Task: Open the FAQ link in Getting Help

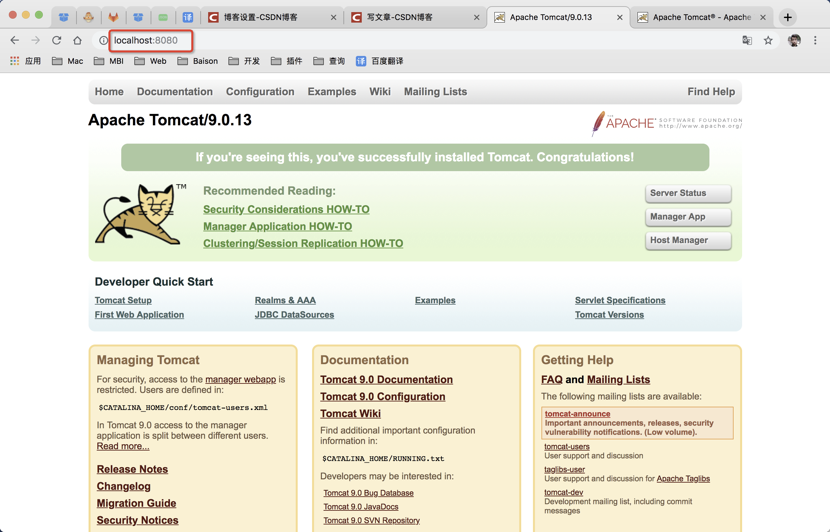Action: (552, 380)
